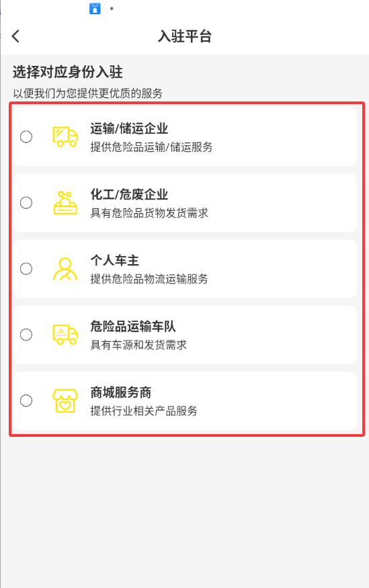The image size is (369, 588).
Task: Click description 提供危险品物流运输服务
Action: point(149,279)
